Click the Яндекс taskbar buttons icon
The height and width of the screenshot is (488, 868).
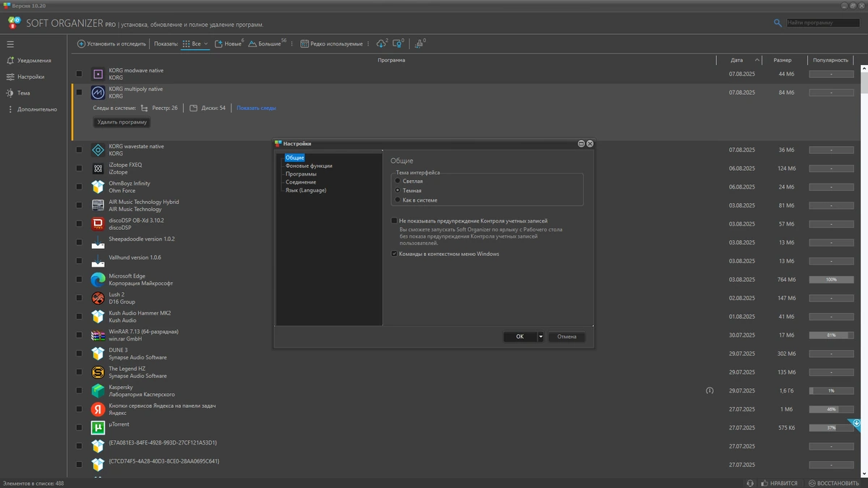pyautogui.click(x=98, y=409)
